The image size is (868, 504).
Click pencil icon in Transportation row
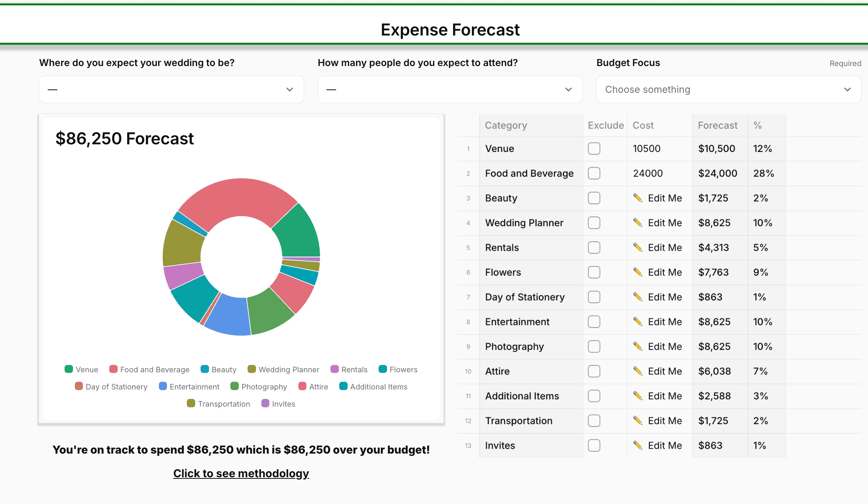[638, 420]
